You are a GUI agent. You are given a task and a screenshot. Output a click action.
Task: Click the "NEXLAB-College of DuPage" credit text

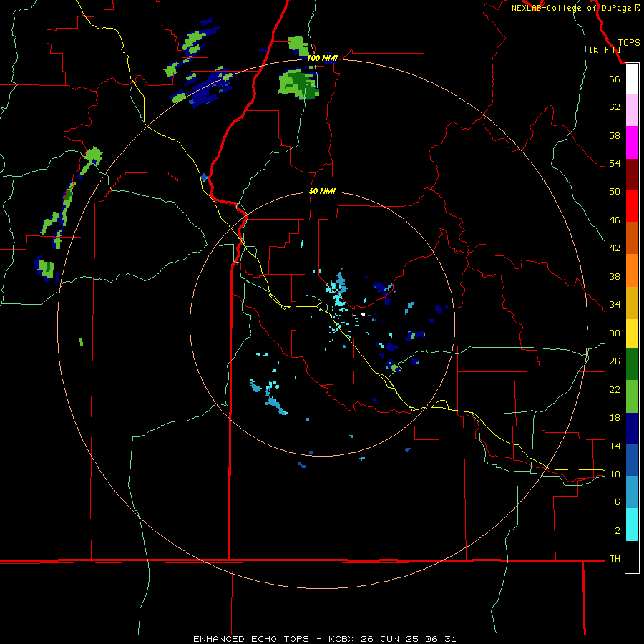point(571,8)
